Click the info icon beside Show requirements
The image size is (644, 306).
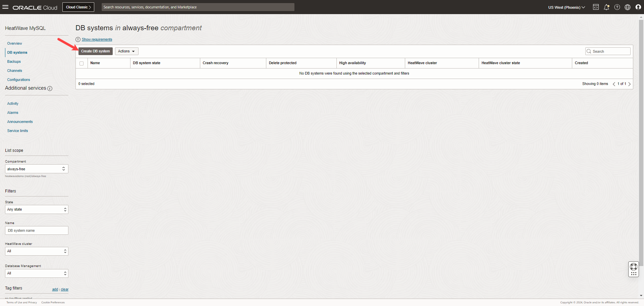click(x=78, y=39)
